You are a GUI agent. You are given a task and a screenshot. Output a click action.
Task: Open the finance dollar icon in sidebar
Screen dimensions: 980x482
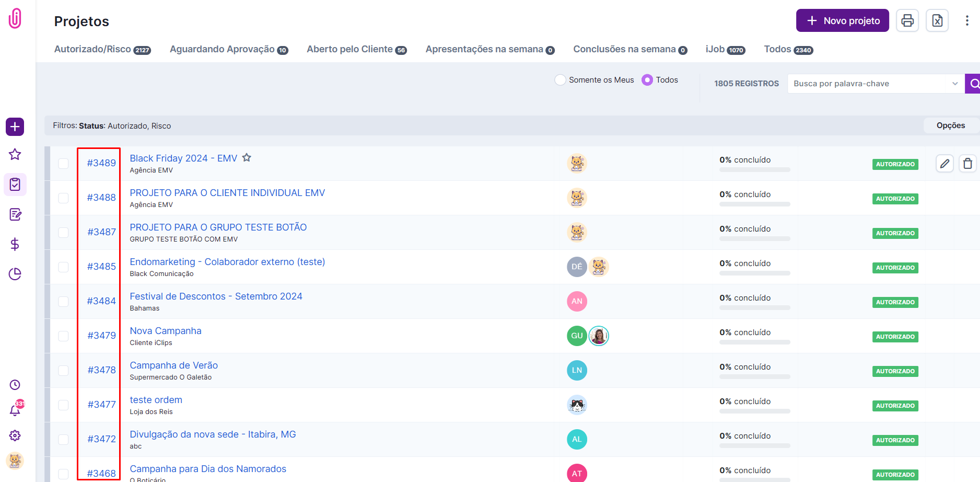[x=15, y=244]
